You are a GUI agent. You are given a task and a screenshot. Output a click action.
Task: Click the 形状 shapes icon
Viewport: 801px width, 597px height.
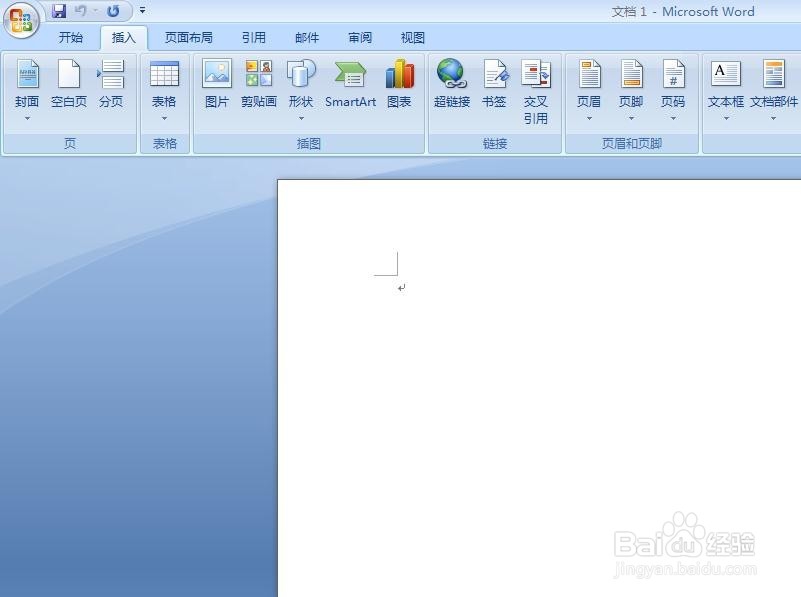[301, 74]
